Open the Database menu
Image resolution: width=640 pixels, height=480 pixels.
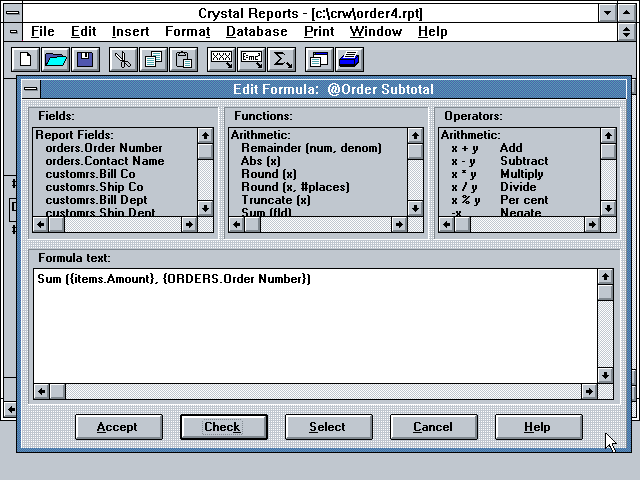click(x=257, y=31)
